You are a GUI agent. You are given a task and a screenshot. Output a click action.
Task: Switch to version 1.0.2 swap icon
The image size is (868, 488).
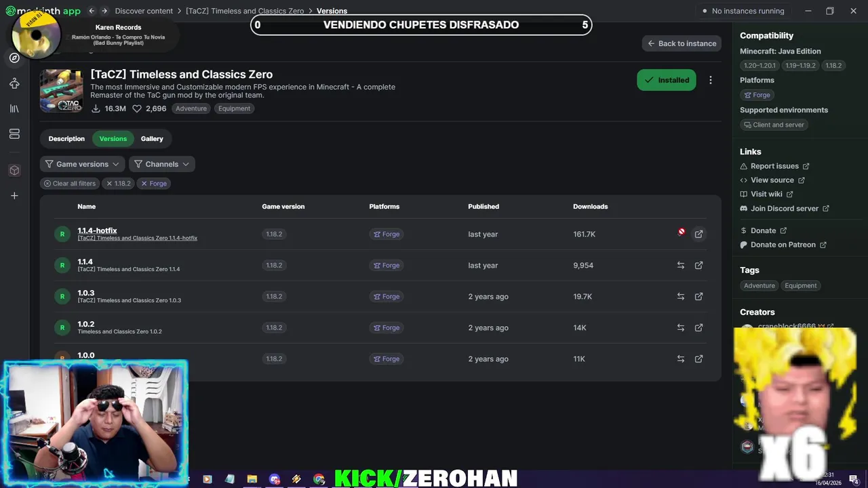click(680, 327)
